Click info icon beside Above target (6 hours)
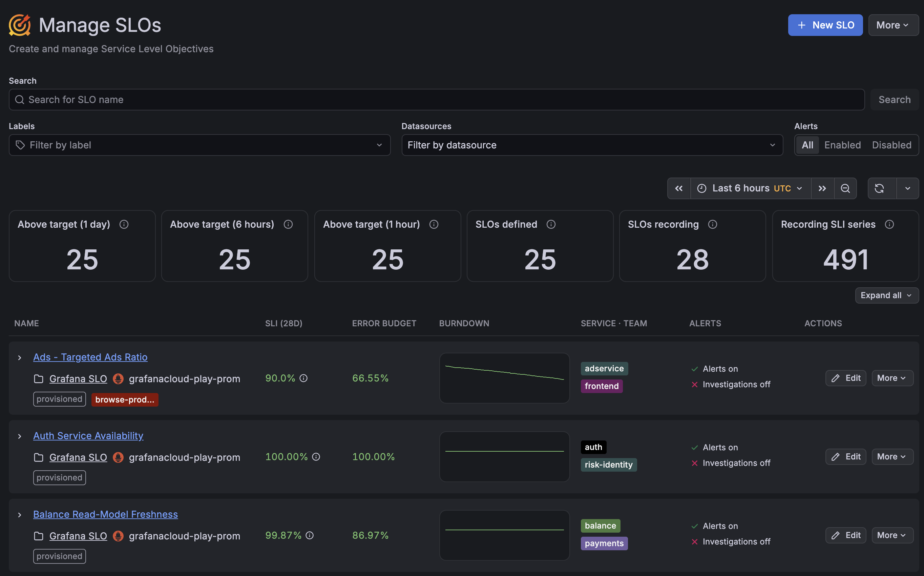The width and height of the screenshot is (924, 576). [288, 224]
